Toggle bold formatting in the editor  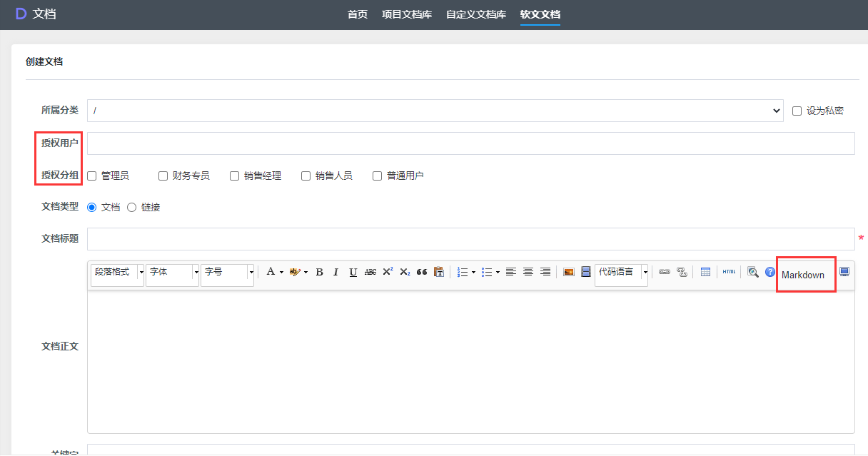pos(319,272)
